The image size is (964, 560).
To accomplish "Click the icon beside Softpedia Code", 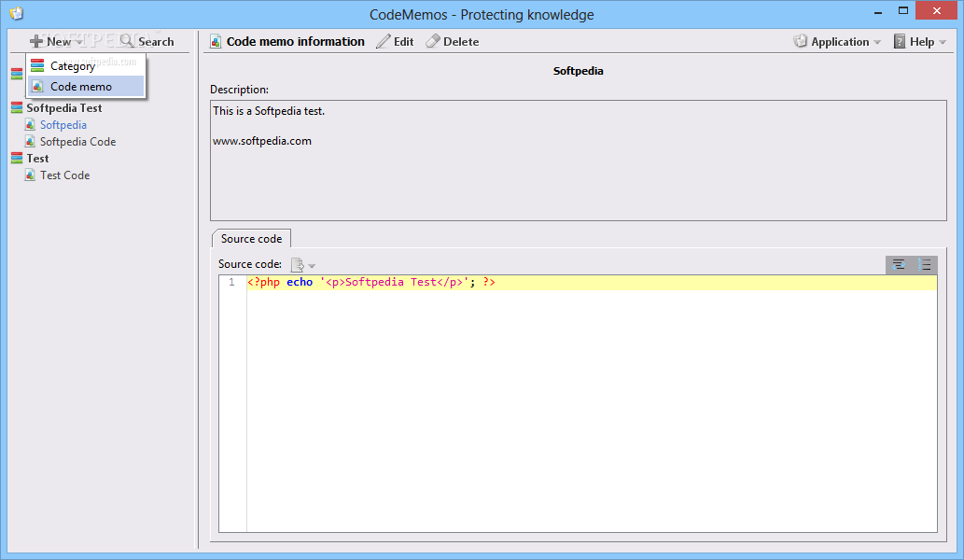I will [30, 141].
